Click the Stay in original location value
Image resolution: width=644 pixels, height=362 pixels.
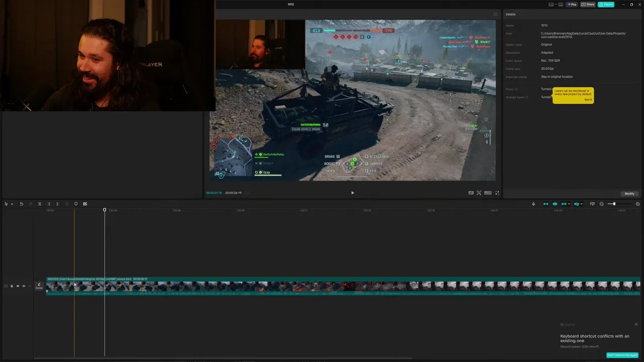557,76
